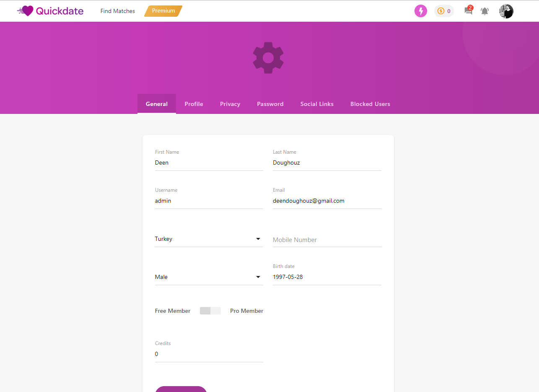The height and width of the screenshot is (392, 539).
Task: Click the large settings gear icon
Action: (x=268, y=58)
